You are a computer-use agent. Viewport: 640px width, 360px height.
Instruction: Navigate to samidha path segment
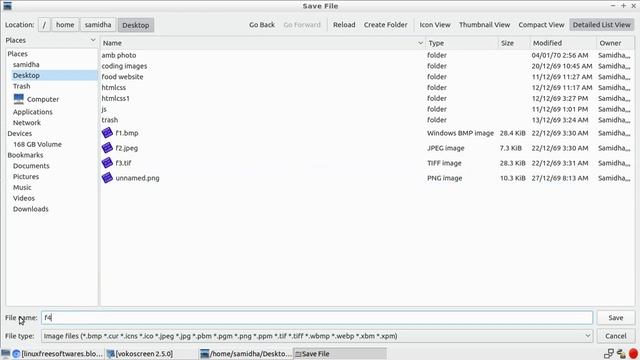click(98, 24)
